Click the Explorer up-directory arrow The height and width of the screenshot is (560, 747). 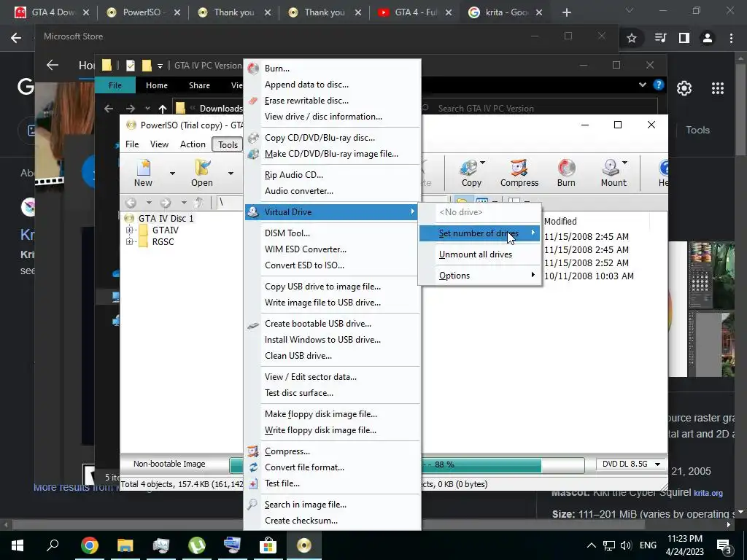tap(163, 109)
